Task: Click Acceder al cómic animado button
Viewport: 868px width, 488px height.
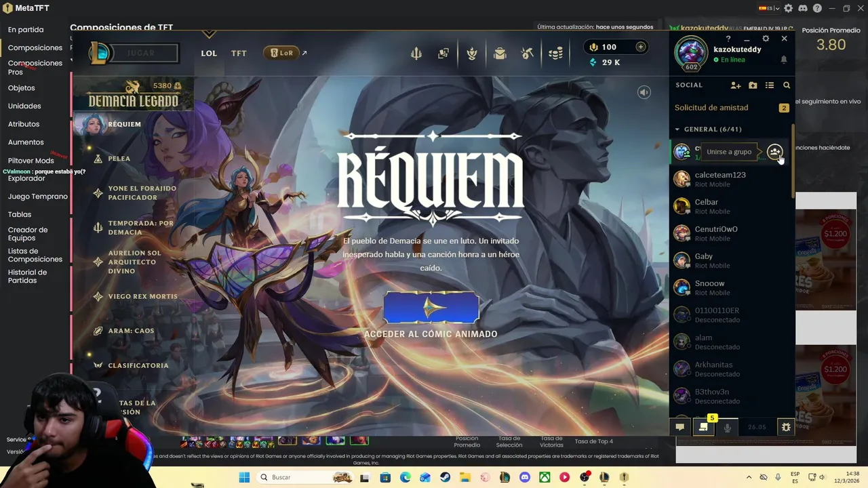Action: (431, 307)
